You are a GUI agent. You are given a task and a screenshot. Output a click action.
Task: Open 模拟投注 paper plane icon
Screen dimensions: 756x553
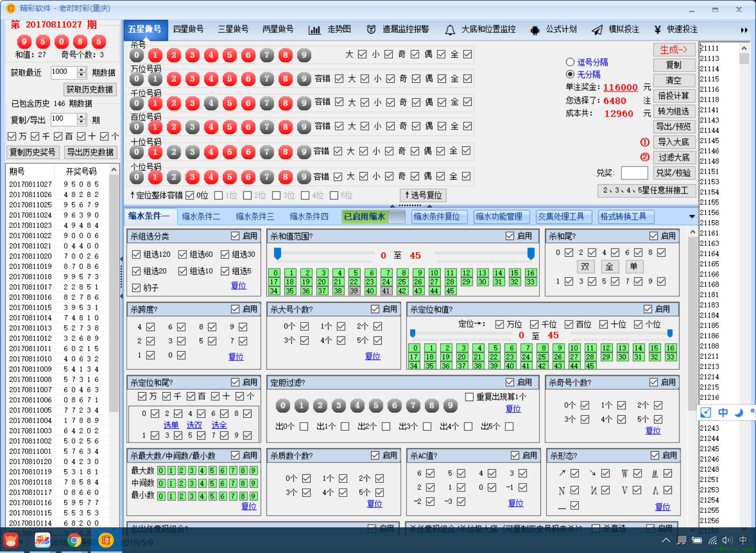tap(597, 30)
